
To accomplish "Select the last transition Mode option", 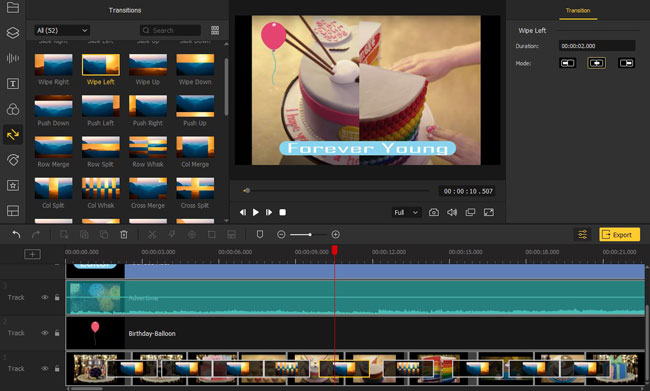I will click(626, 63).
